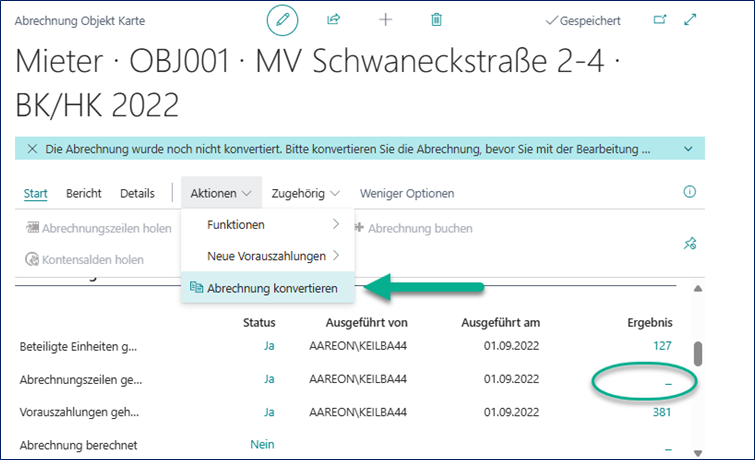Expand the notification banner chevron
This screenshot has width=755, height=460.
pos(688,149)
